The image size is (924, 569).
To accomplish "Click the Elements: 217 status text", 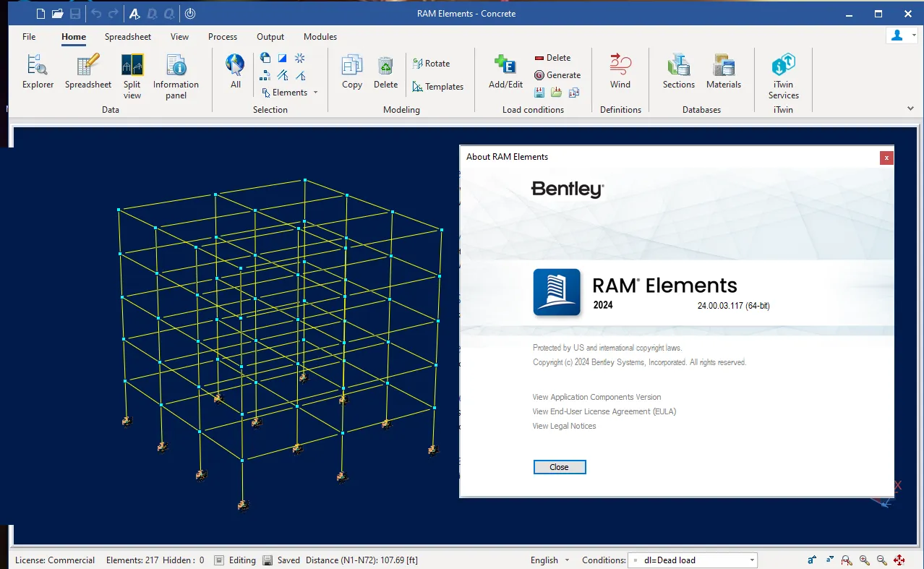I will coord(132,560).
